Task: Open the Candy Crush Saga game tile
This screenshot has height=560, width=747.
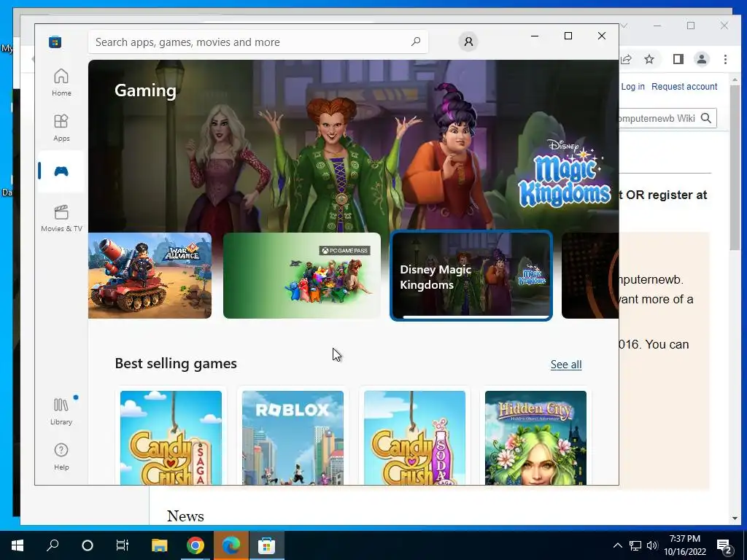Action: pos(171,437)
